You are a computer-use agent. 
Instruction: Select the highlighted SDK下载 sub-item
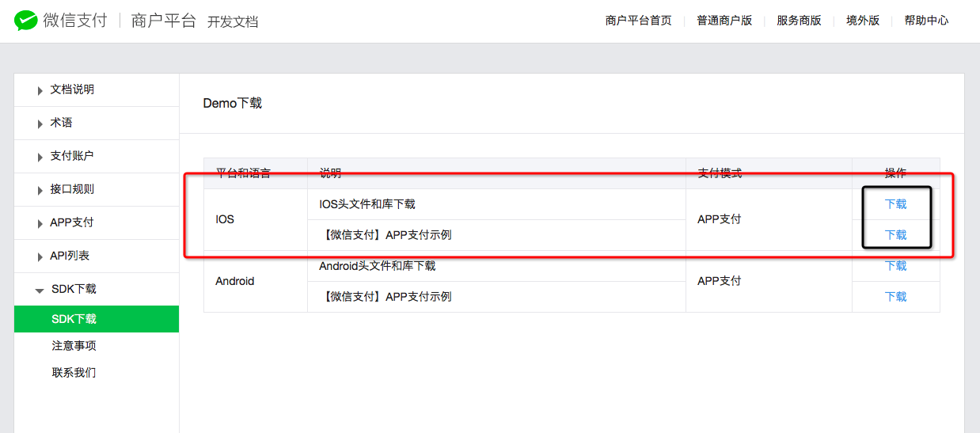click(74, 319)
